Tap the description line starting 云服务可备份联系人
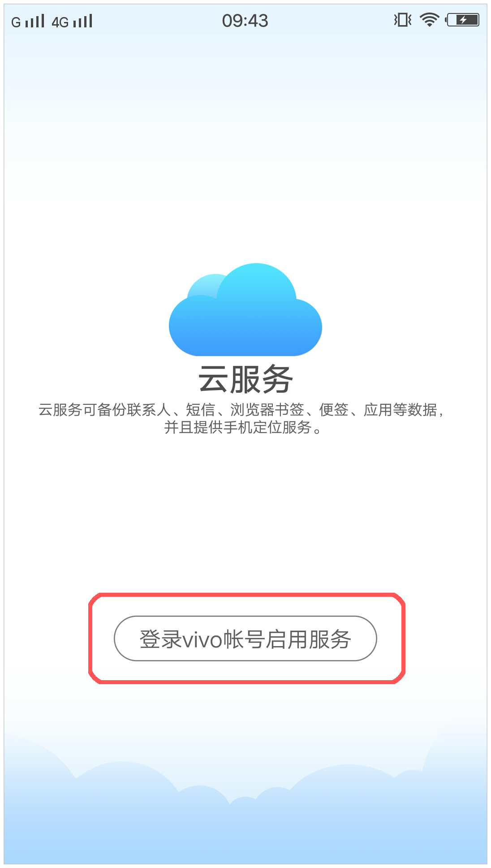Screen dimensions: 491x868 (x=241, y=410)
